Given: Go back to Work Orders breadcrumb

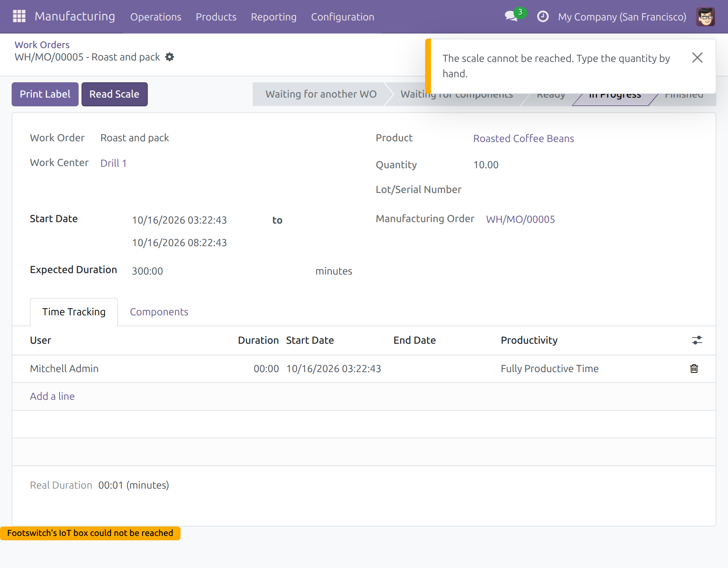Looking at the screenshot, I should click(x=42, y=44).
